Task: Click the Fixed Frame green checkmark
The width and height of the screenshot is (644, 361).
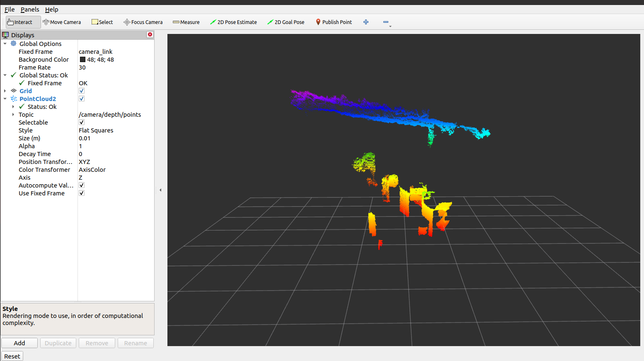Action: (x=22, y=83)
